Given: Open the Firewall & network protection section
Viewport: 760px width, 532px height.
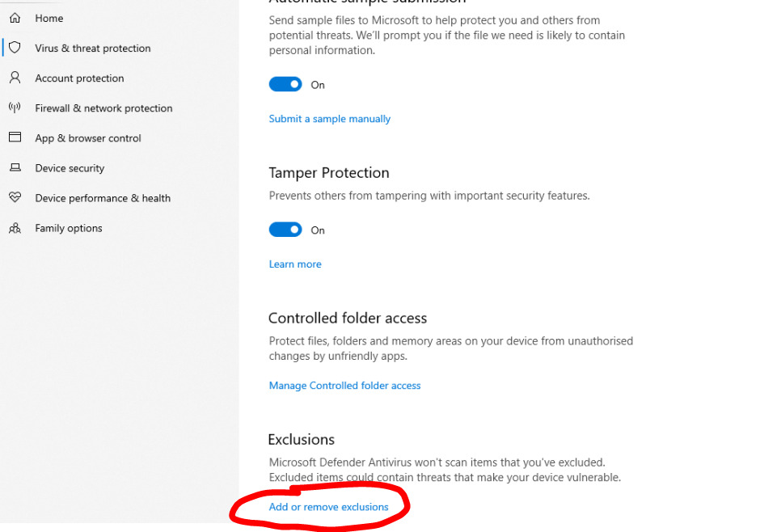Looking at the screenshot, I should (103, 108).
